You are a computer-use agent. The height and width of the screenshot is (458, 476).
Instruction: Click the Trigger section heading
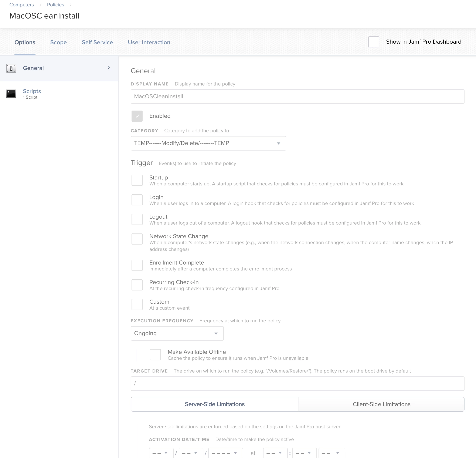tap(142, 163)
